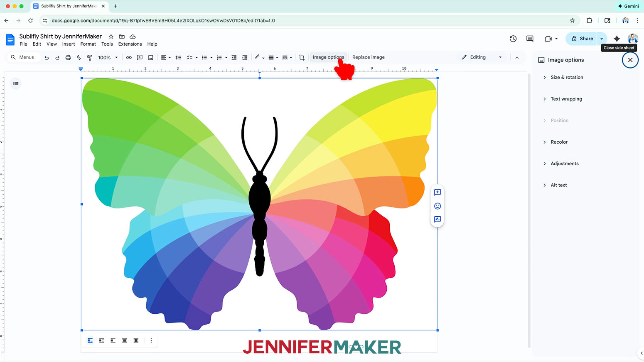Click the Print icon
644x362 pixels.
point(68,58)
